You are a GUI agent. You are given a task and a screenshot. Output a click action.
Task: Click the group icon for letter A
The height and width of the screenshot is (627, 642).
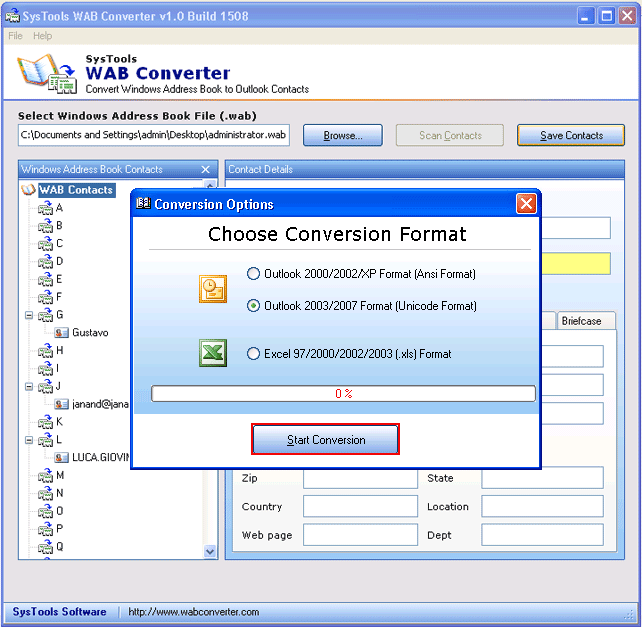[x=45, y=208]
